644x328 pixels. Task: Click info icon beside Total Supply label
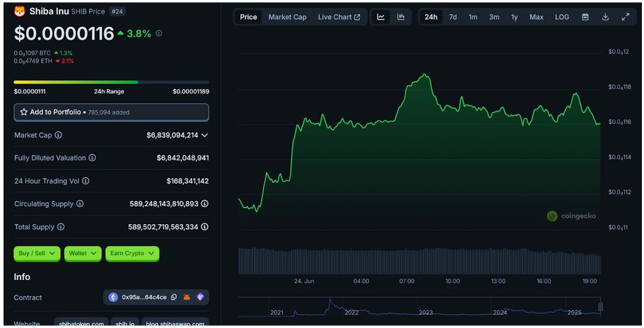click(x=61, y=227)
